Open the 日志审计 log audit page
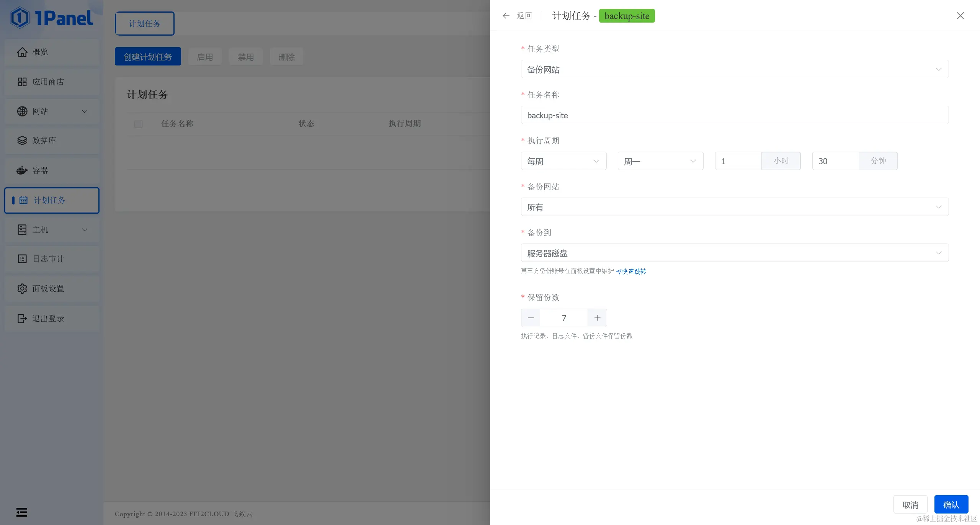Screen dimensions: 980x525 [48, 259]
